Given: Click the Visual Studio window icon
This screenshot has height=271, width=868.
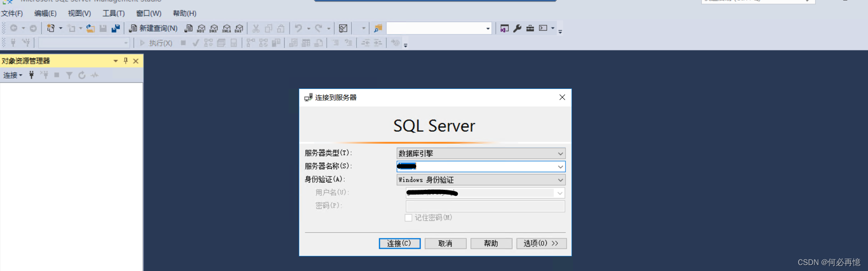Looking at the screenshot, I should click(504, 28).
